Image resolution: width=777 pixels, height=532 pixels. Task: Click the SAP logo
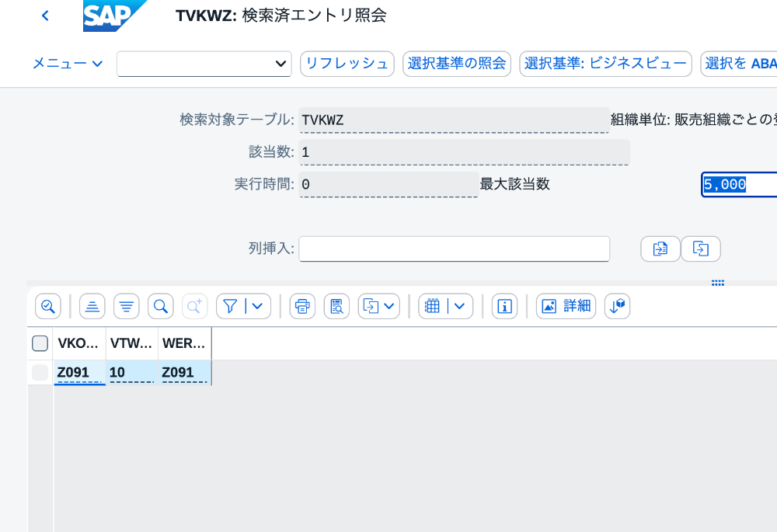tap(114, 16)
